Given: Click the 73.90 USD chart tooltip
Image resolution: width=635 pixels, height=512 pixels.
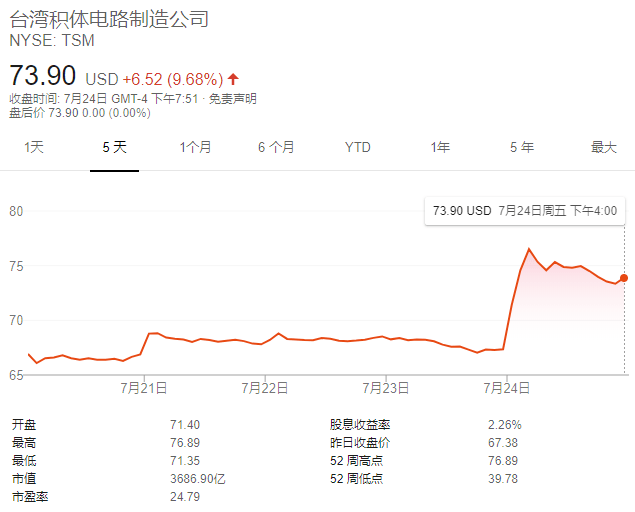Looking at the screenshot, I should (x=525, y=211).
